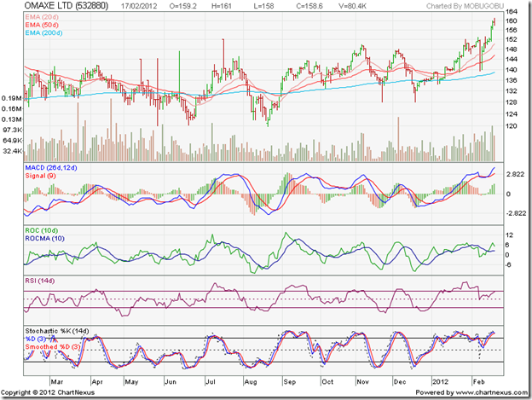Click the 164 price axis value
This screenshot has width=532, height=400.
tap(511, 11)
